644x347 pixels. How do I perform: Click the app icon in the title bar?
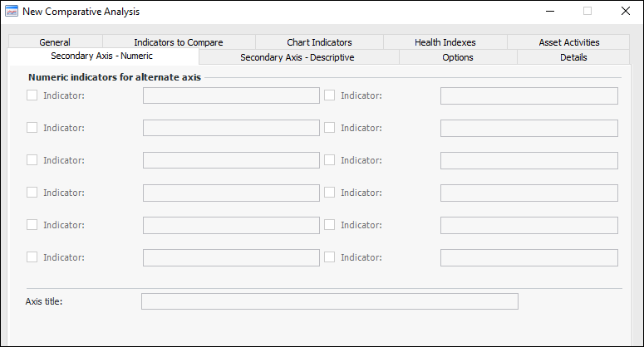12,12
